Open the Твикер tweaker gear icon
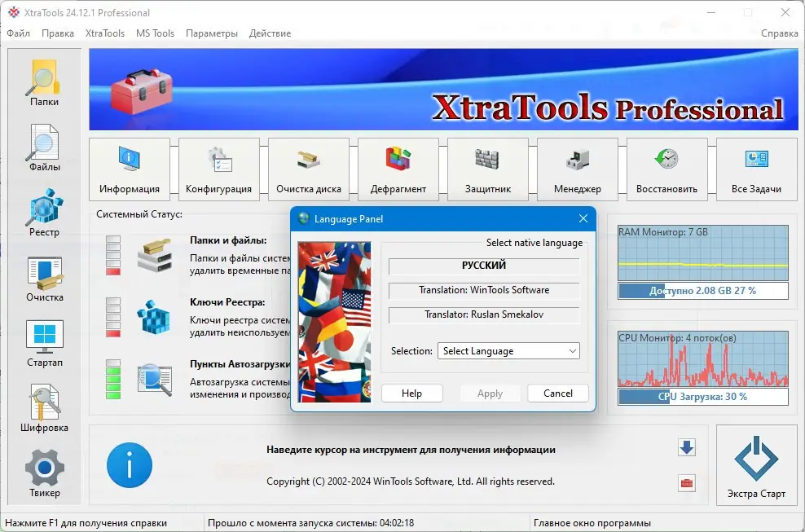805x532 pixels. point(44,473)
